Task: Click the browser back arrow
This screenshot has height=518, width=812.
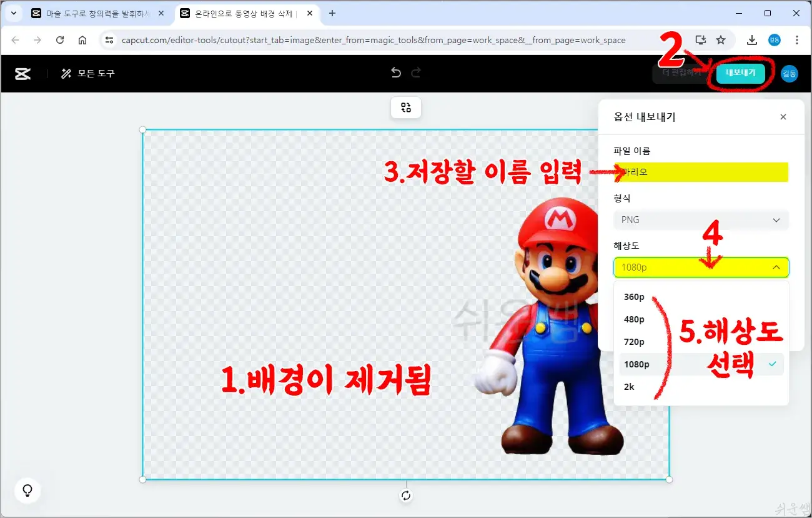Action: [x=16, y=40]
